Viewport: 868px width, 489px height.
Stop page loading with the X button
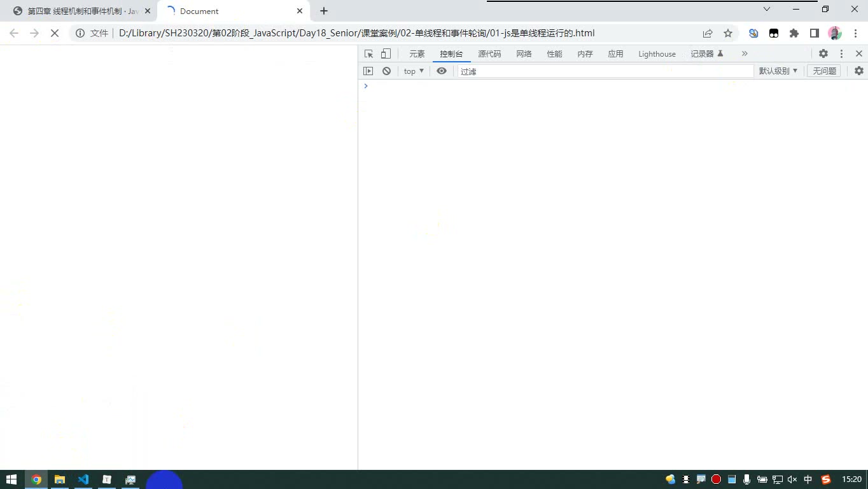[x=55, y=33]
